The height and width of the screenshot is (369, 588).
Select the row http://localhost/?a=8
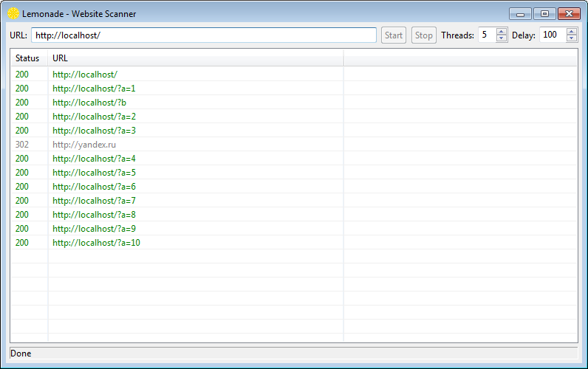tap(293, 215)
